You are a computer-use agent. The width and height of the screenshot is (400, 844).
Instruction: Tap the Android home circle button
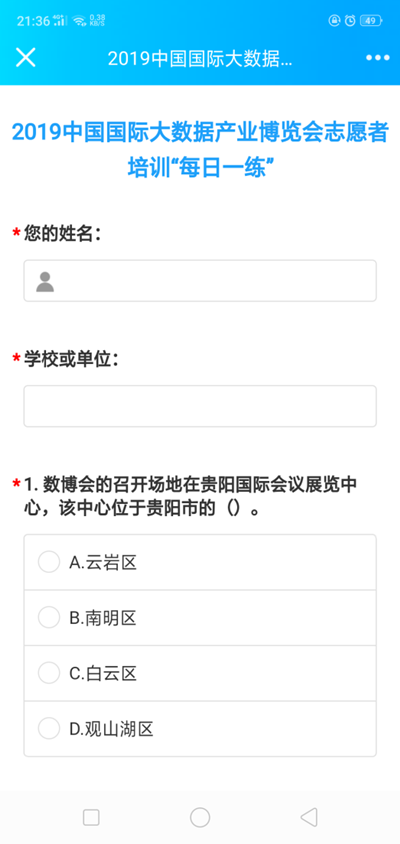click(x=200, y=817)
